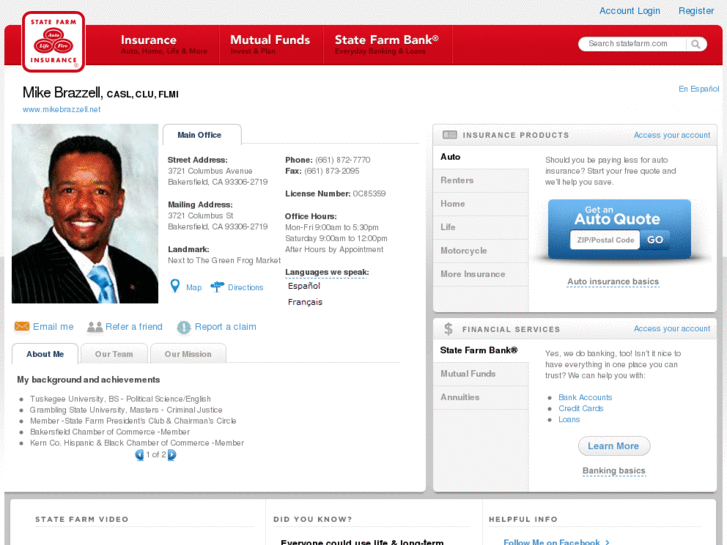
Task: Click the Learn More button
Action: (614, 446)
